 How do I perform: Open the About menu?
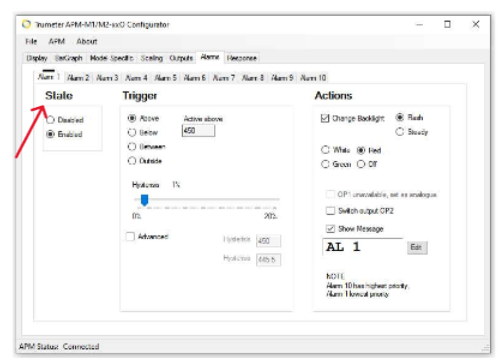click(x=87, y=41)
